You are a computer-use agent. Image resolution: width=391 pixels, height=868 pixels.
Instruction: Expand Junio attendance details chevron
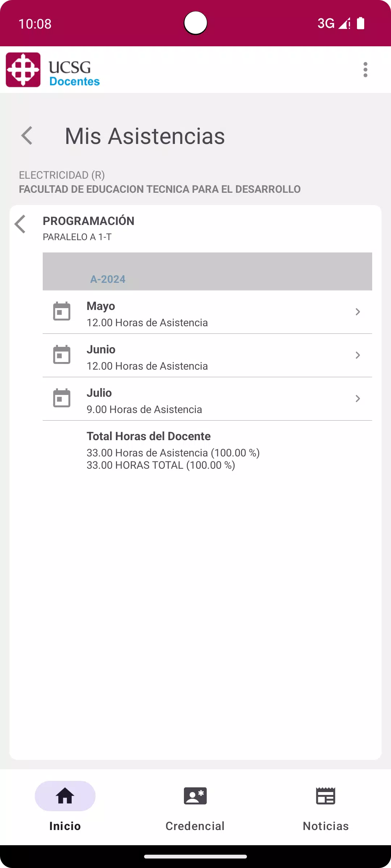coord(358,355)
